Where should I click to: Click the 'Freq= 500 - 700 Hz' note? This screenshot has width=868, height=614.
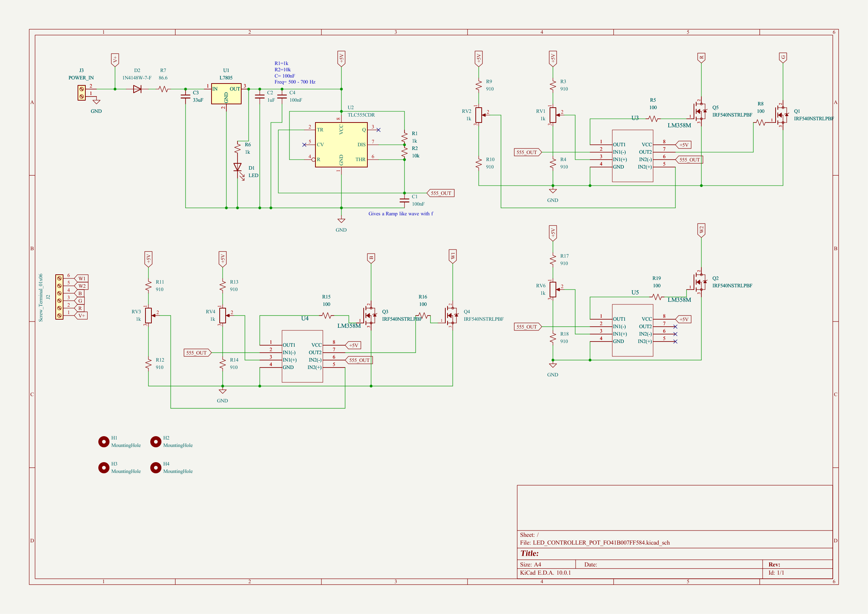pos(295,82)
